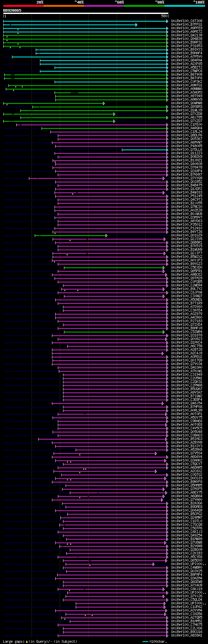Open hit UniRef100_C6T308
The width and height of the screenshot is (208, 644).
tap(187, 21)
